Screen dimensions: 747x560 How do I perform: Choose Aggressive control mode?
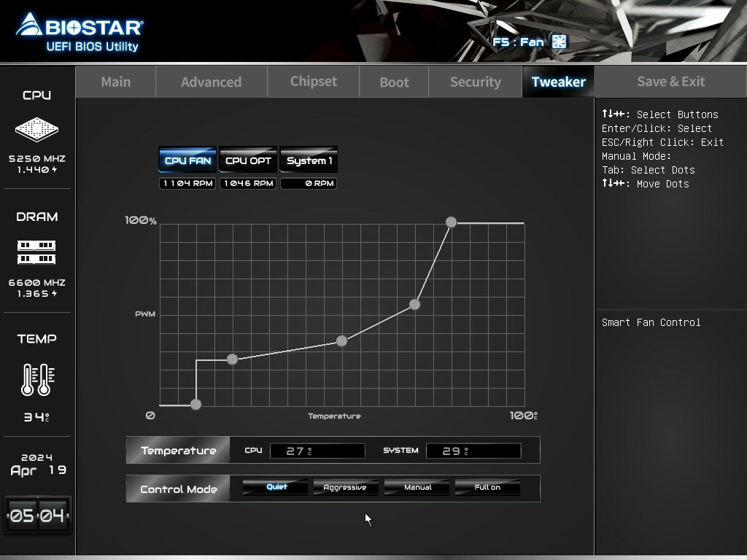[x=346, y=487]
